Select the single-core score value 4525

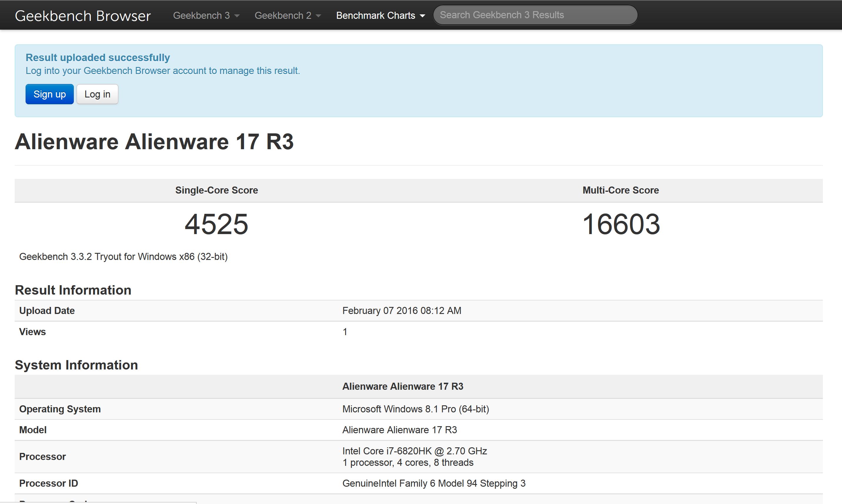tap(217, 224)
